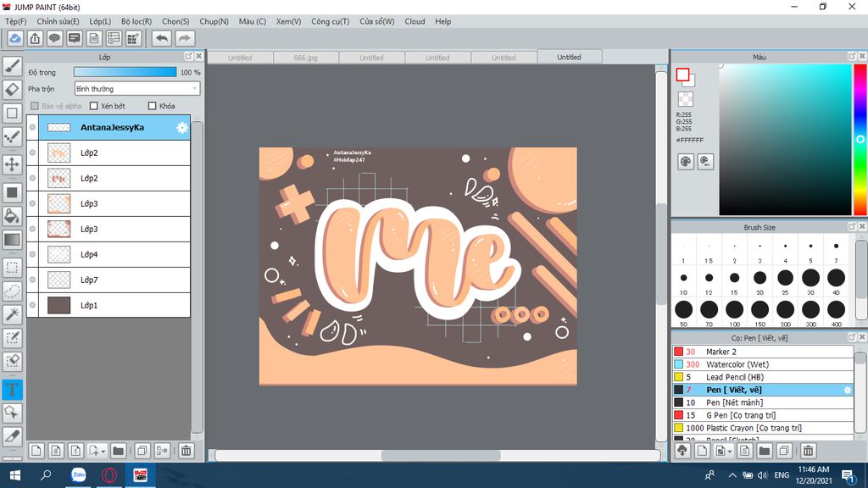Viewport: 868px width, 488px height.
Task: Switch to the 666.jpg tab
Action: [305, 58]
